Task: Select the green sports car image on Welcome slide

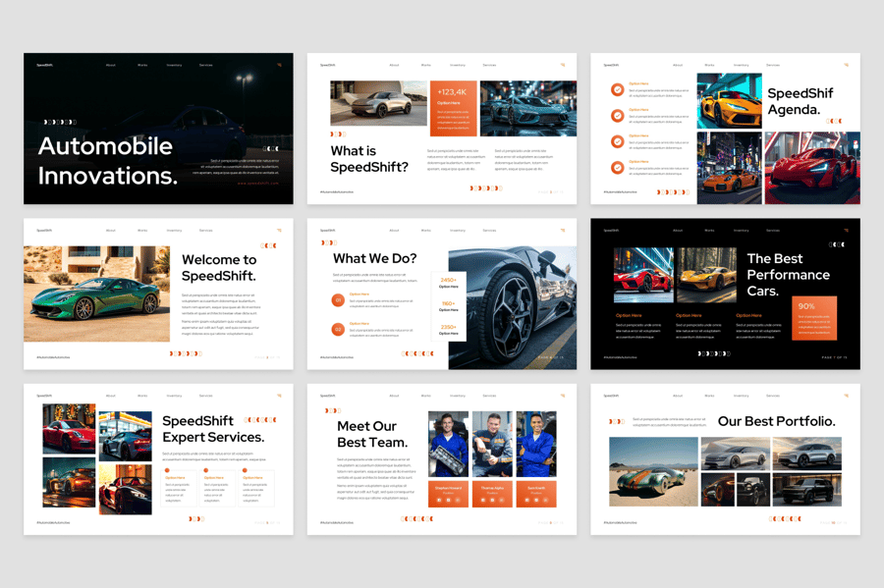Action: (x=83, y=294)
